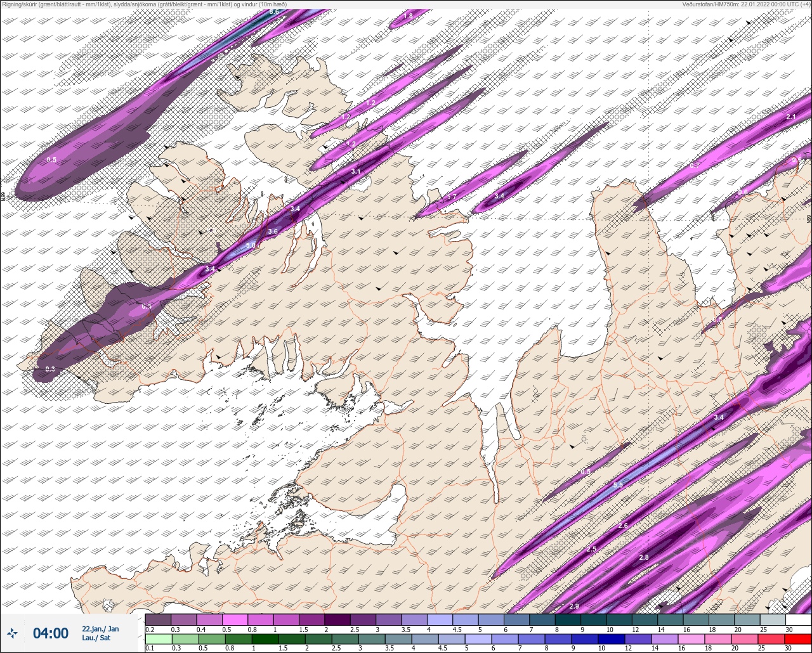Click the map title starting 'Rigning/skúrir'
The height and width of the screenshot is (653, 812).
click(x=144, y=4)
